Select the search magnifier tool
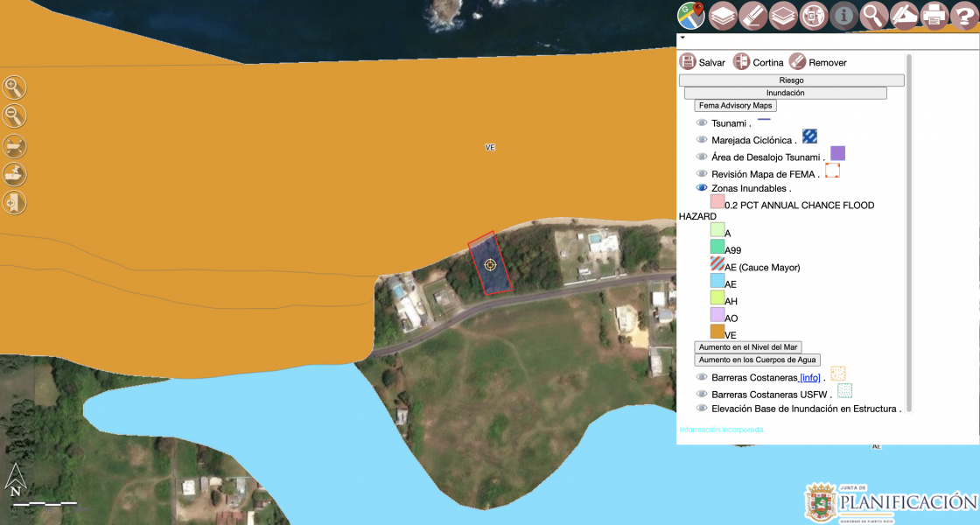980x525 pixels. 875,15
